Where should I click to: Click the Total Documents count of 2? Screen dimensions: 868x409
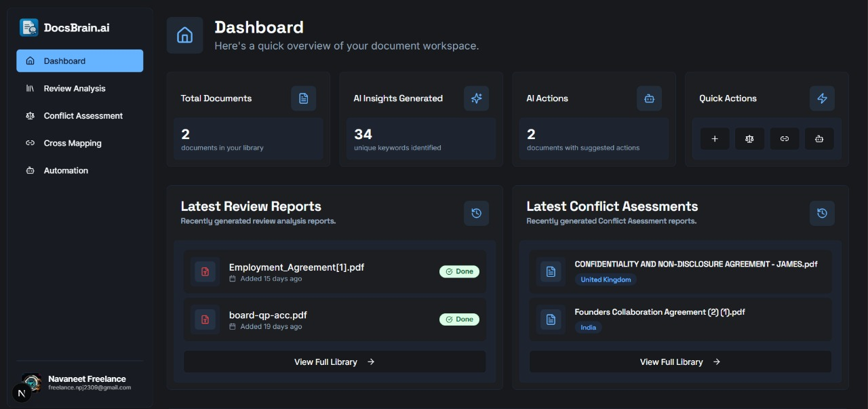185,134
